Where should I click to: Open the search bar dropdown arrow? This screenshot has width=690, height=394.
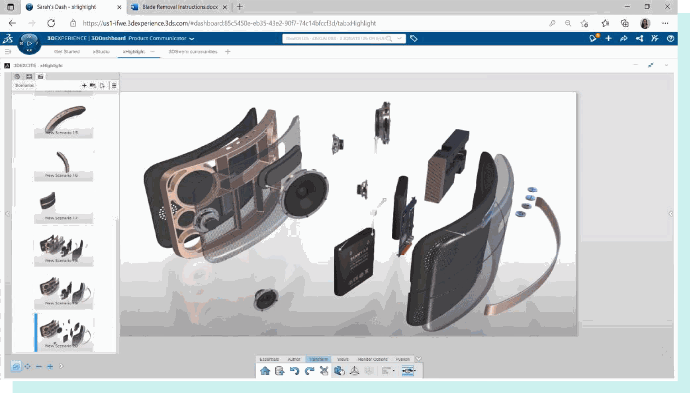point(400,39)
